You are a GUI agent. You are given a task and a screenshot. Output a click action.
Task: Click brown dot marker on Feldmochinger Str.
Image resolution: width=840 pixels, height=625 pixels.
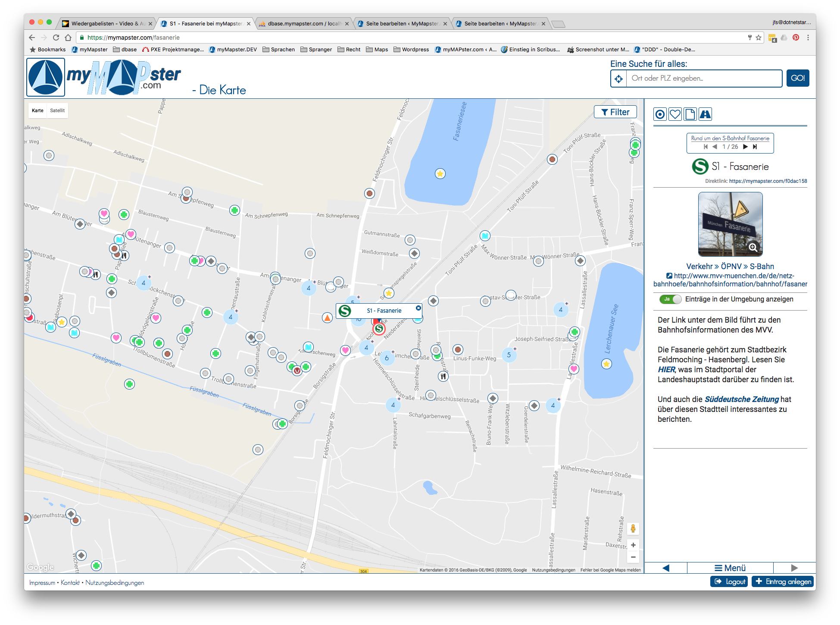coord(369,193)
